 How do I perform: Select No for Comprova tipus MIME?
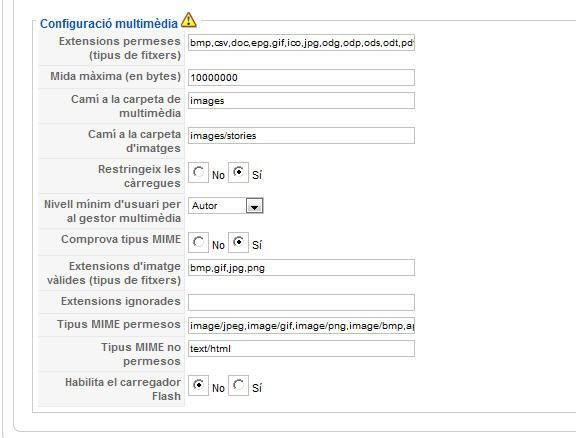pyautogui.click(x=198, y=242)
